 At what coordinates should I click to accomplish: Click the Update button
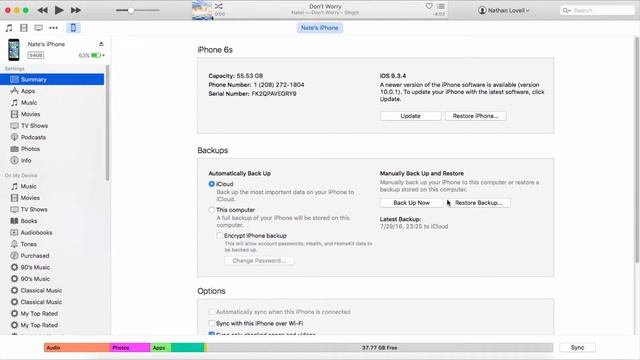coord(410,116)
